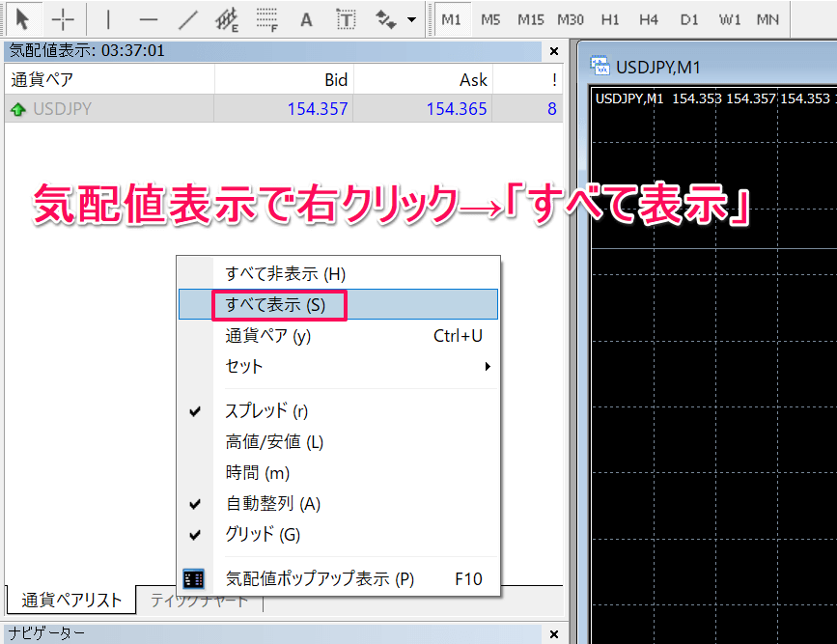The height and width of the screenshot is (644, 837).
Task: Switch to the 通貨ペアリスト tab
Action: coord(72,600)
